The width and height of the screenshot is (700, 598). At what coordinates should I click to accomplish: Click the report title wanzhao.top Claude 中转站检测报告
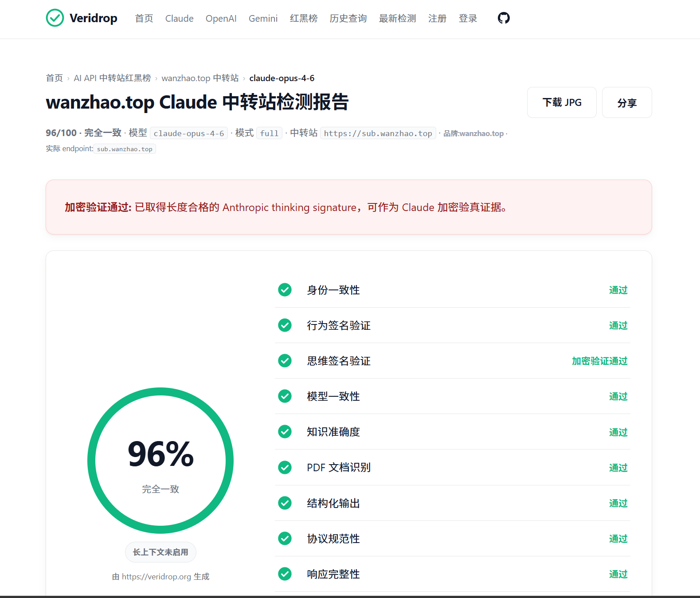[x=197, y=102]
